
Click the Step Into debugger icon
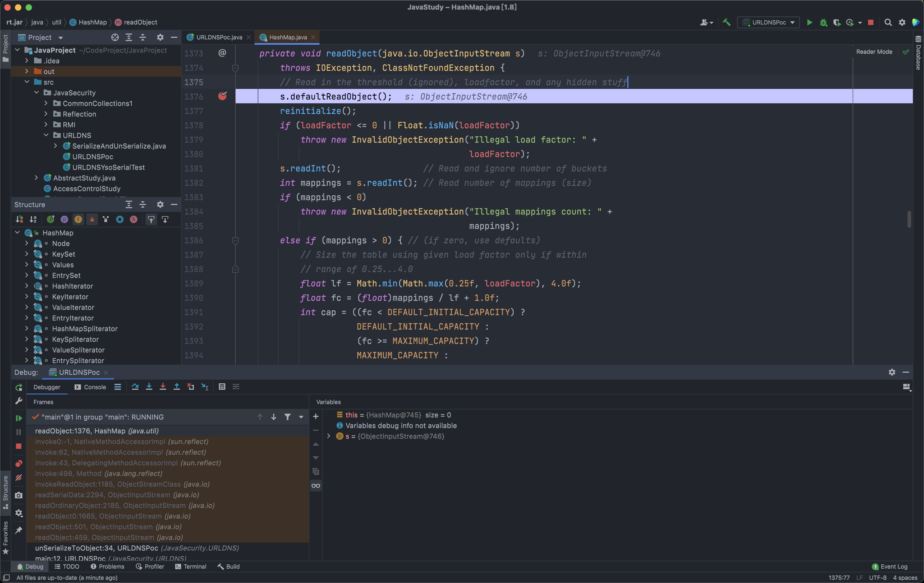[x=149, y=387]
